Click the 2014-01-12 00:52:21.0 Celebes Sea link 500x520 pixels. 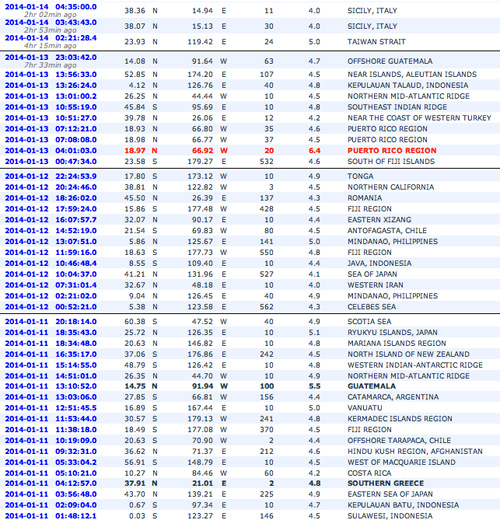51,307
